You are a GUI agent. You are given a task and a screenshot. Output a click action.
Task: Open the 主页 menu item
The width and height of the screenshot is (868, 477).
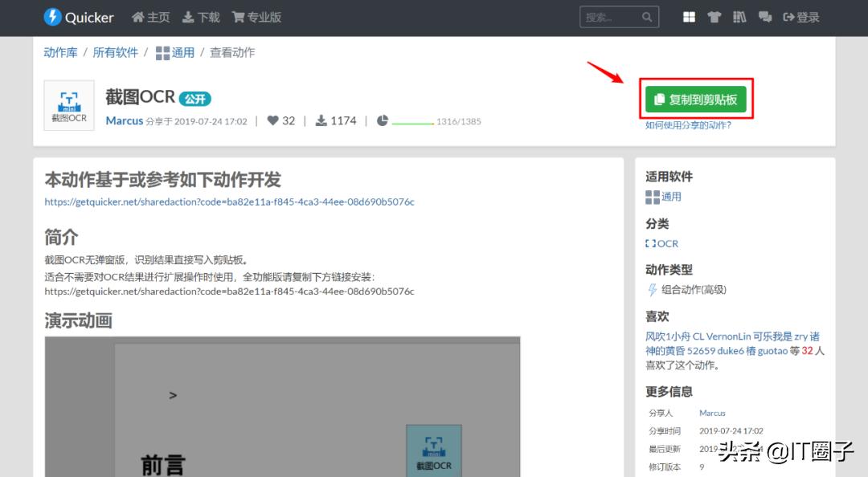(150, 16)
